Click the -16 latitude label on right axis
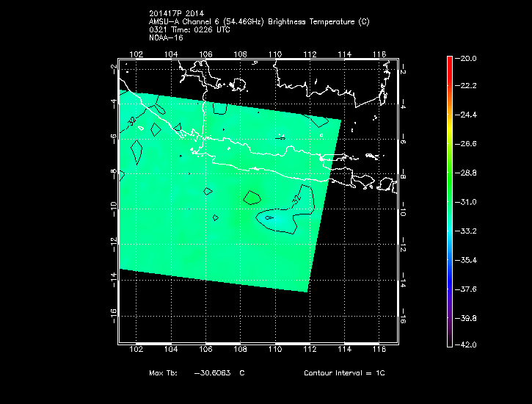 click(x=403, y=317)
